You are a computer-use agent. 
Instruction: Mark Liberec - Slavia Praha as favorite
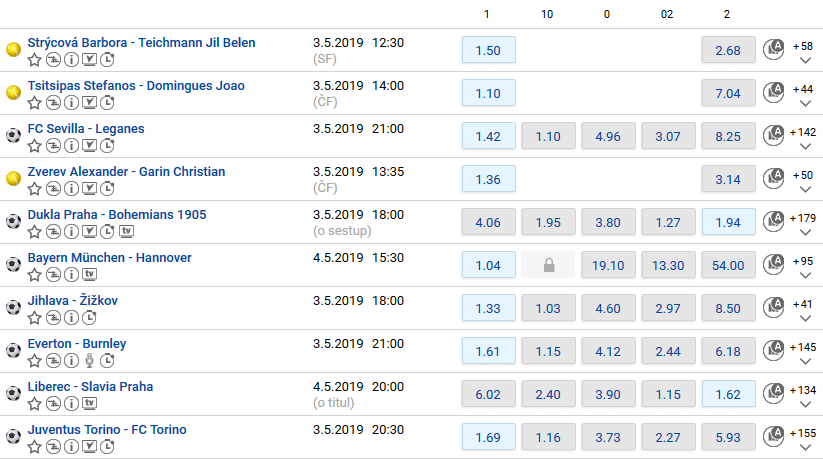35,403
